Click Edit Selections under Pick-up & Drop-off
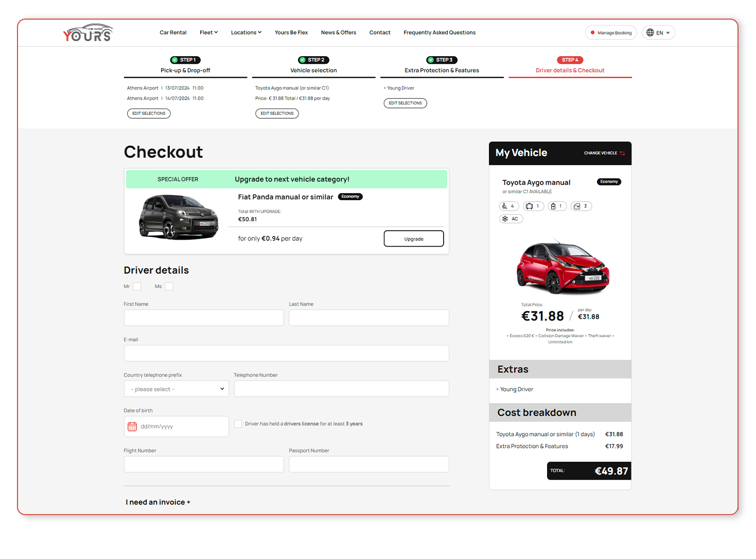The width and height of the screenshot is (756, 559). (x=149, y=114)
